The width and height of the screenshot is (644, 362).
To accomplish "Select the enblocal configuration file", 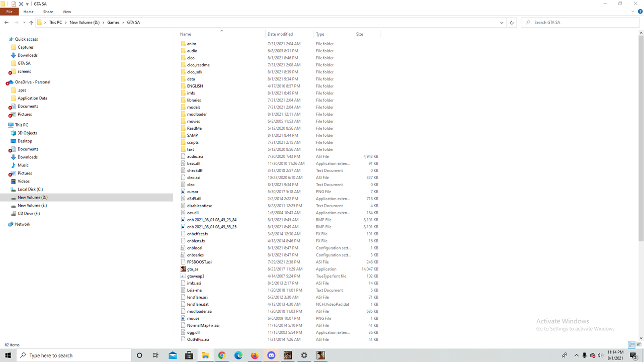I will point(195,248).
